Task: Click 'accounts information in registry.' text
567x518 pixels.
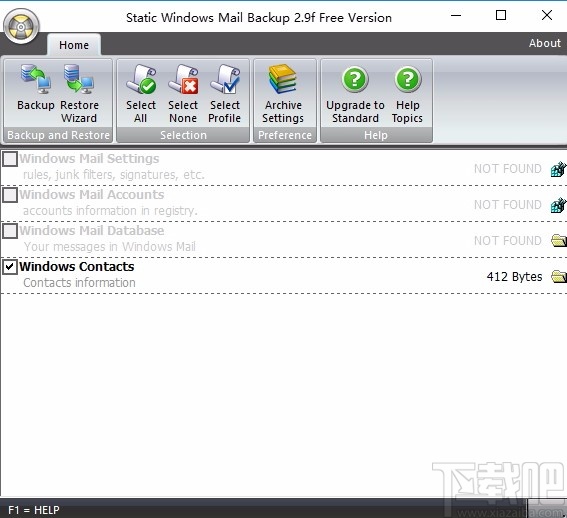Action: pyautogui.click(x=110, y=211)
